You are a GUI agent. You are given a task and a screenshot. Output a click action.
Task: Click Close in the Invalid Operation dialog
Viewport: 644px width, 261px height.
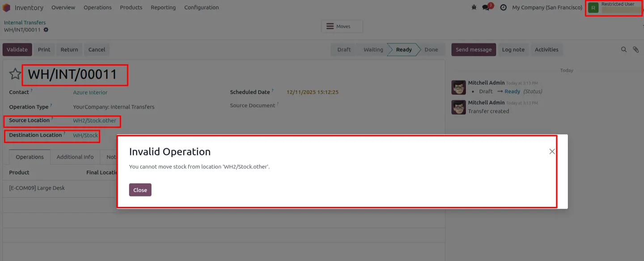pos(140,190)
